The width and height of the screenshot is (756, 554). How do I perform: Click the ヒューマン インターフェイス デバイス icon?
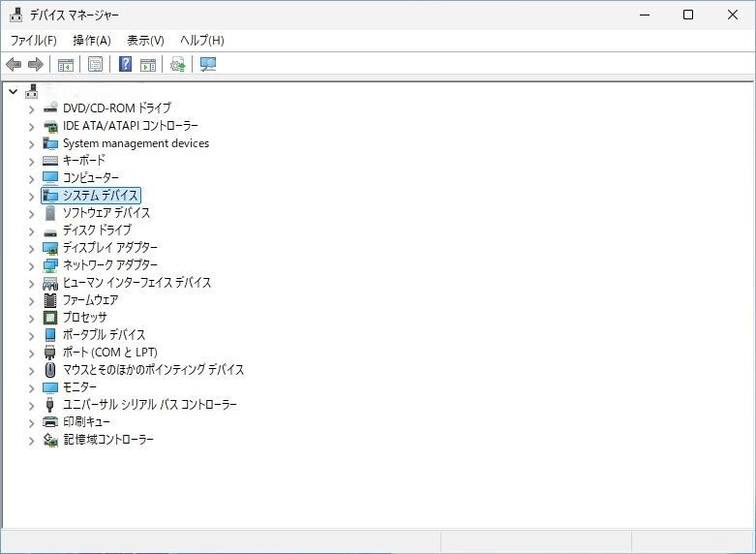click(50, 283)
